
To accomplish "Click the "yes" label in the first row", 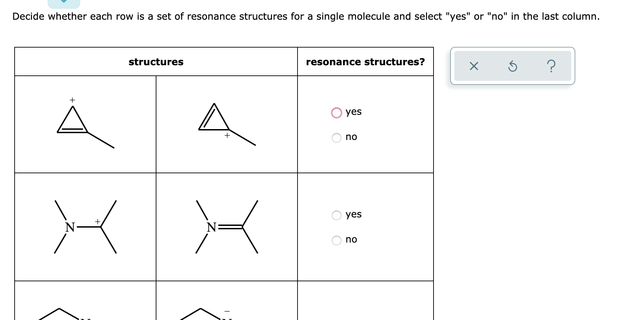I will [x=353, y=112].
